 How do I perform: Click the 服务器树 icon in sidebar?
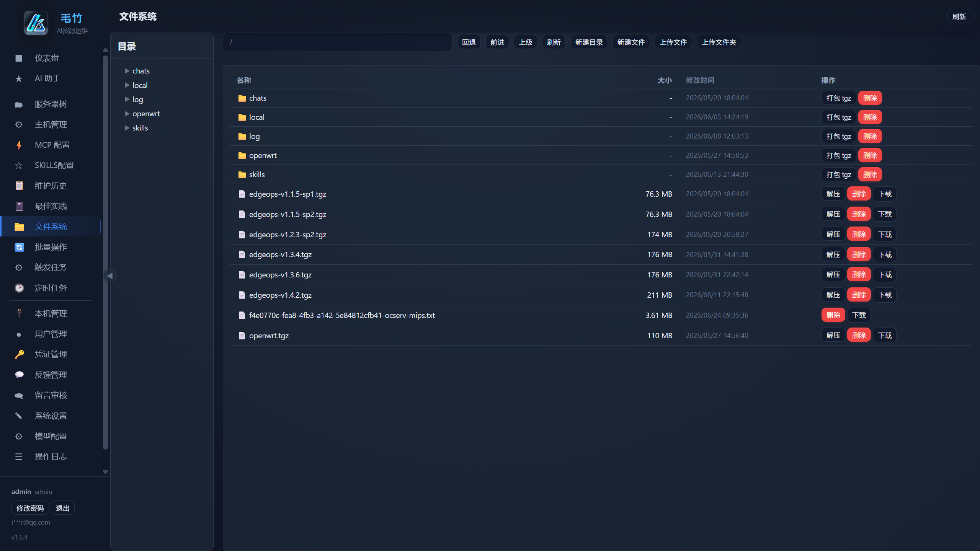[19, 104]
